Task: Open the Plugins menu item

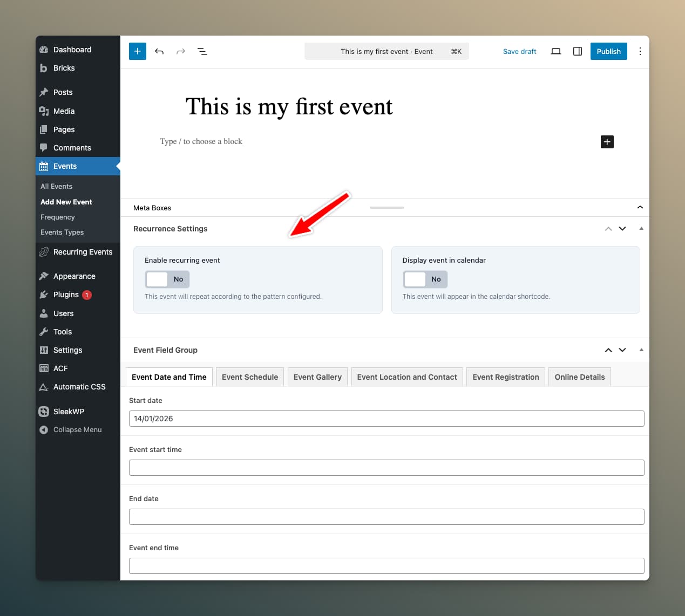Action: (66, 295)
